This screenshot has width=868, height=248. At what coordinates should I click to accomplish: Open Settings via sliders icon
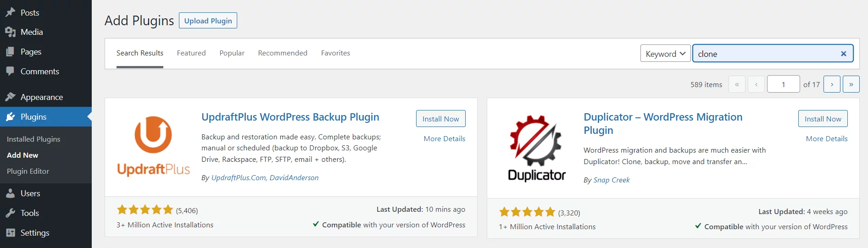[x=10, y=233]
